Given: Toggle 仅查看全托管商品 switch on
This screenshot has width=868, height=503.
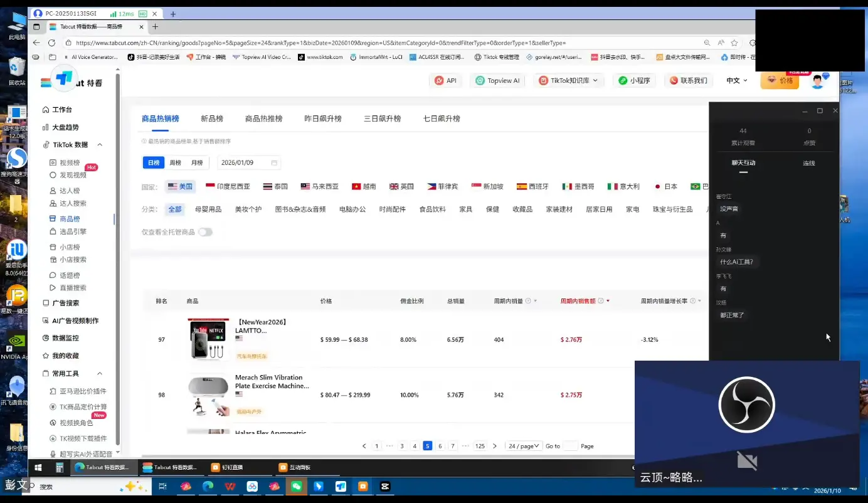Looking at the screenshot, I should pos(205,231).
